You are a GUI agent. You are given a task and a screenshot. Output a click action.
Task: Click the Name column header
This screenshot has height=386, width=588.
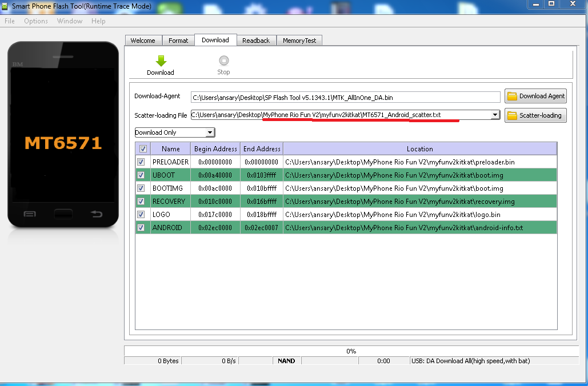pyautogui.click(x=171, y=149)
